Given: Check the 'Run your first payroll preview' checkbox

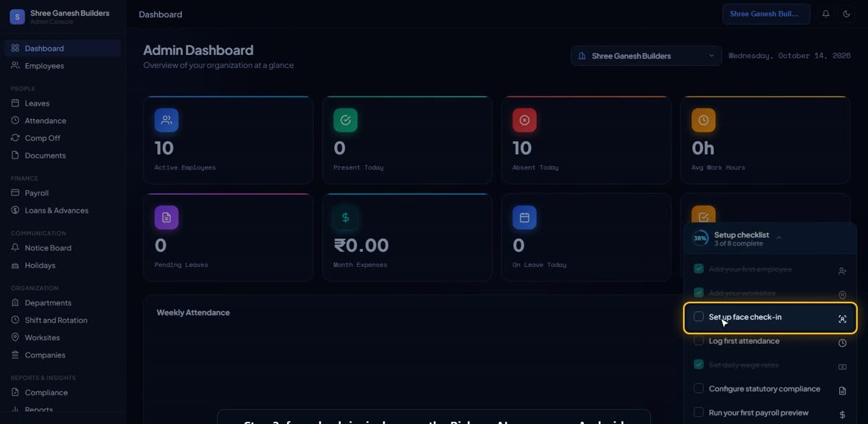Looking at the screenshot, I should click(x=699, y=412).
